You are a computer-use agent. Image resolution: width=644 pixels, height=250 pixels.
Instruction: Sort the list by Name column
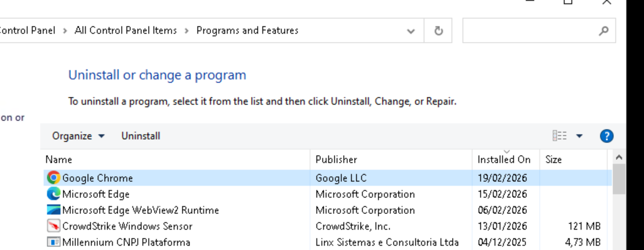[59, 159]
